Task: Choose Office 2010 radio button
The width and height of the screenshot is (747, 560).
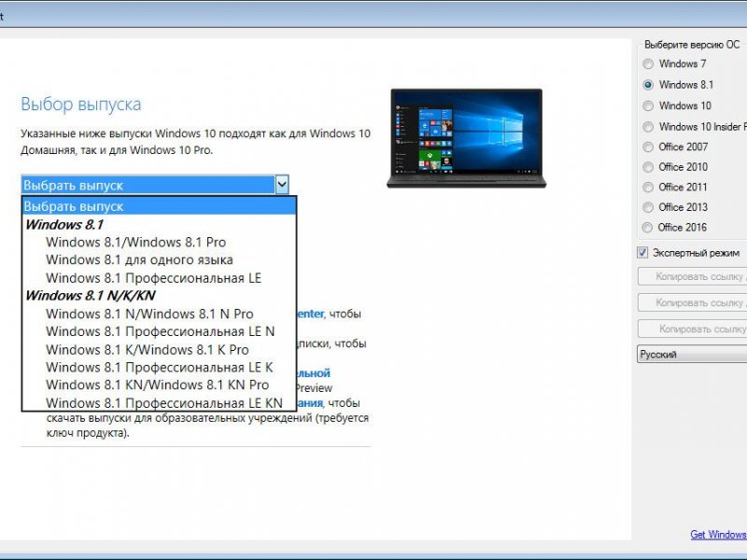Action: coord(648,167)
